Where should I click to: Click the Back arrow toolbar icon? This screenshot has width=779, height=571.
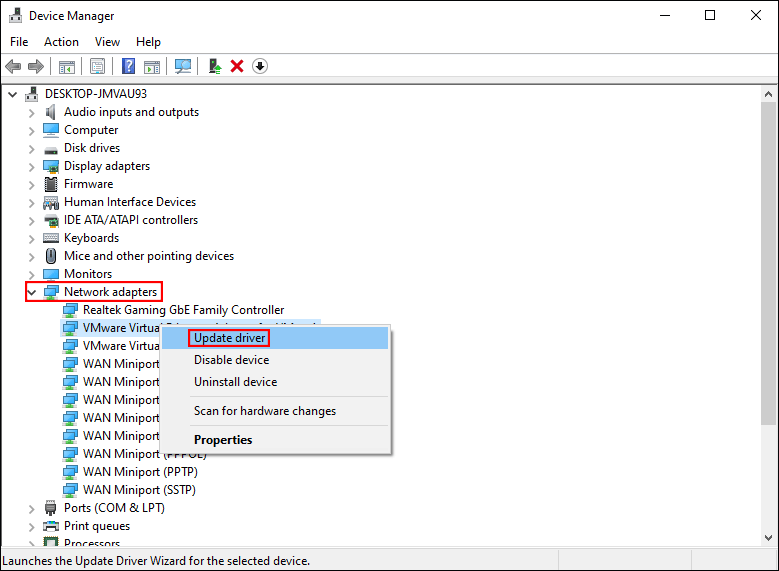point(13,66)
